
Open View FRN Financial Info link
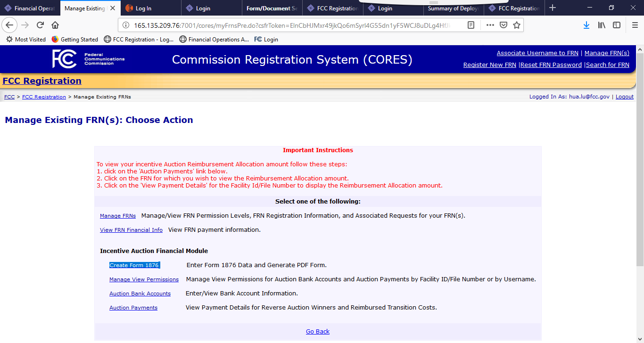[x=131, y=230]
